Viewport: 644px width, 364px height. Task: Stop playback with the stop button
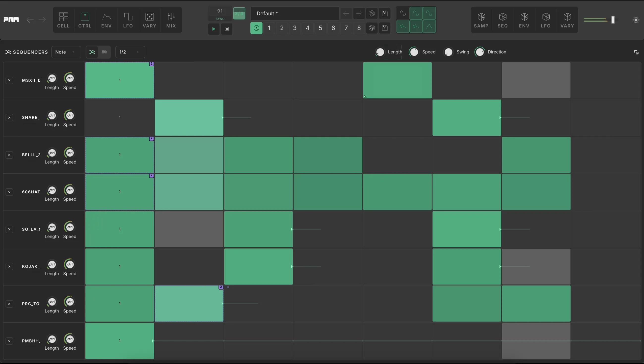(x=227, y=29)
